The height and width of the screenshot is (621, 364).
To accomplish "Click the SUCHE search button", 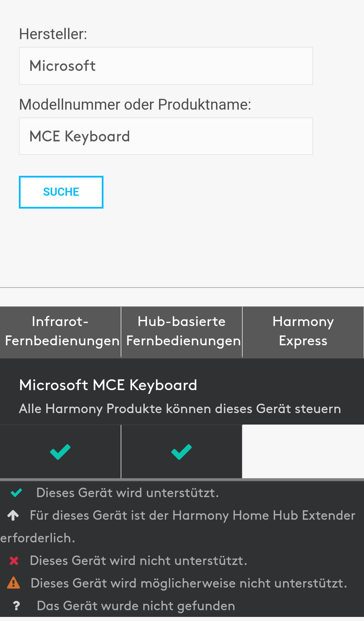I will [x=61, y=192].
